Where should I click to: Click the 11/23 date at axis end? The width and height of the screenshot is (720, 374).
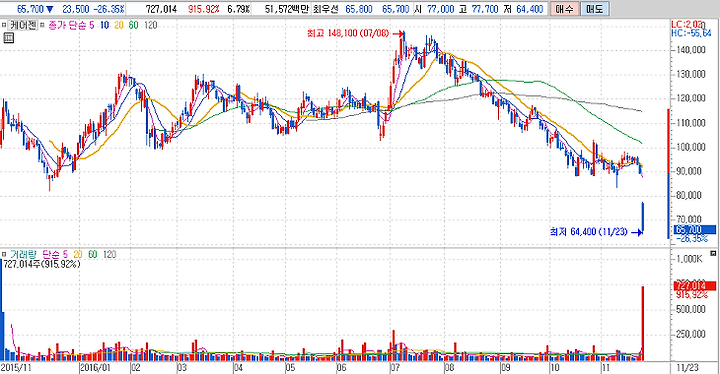688,368
